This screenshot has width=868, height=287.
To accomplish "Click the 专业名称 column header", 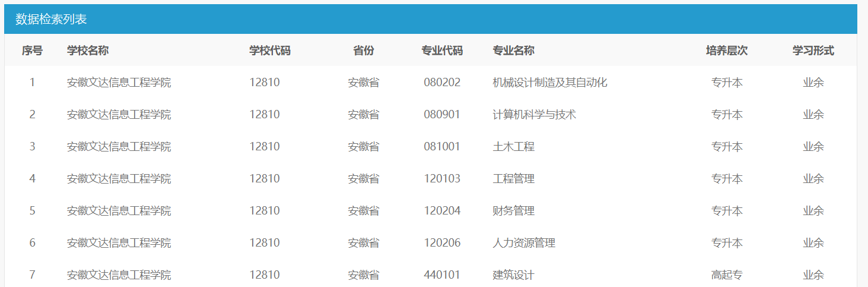I will 513,51.
